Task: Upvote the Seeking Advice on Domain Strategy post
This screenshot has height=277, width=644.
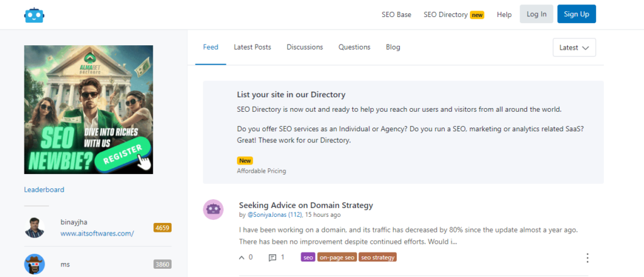Action: (242, 257)
